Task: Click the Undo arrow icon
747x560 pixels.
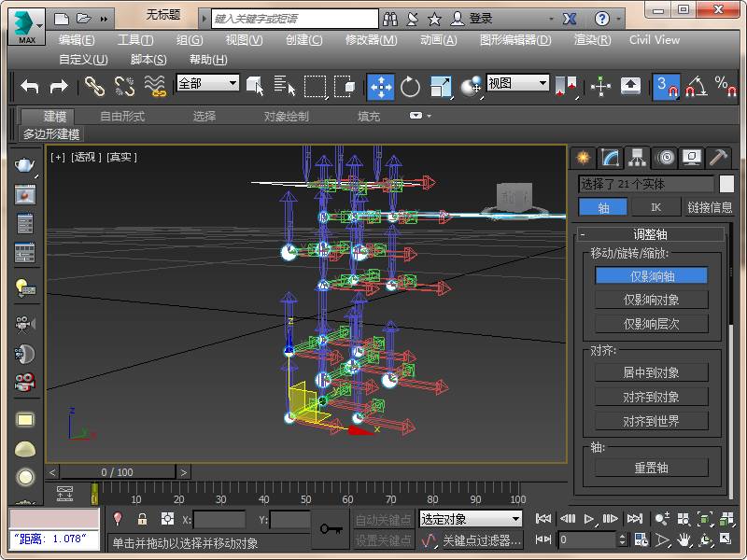Action: point(30,86)
